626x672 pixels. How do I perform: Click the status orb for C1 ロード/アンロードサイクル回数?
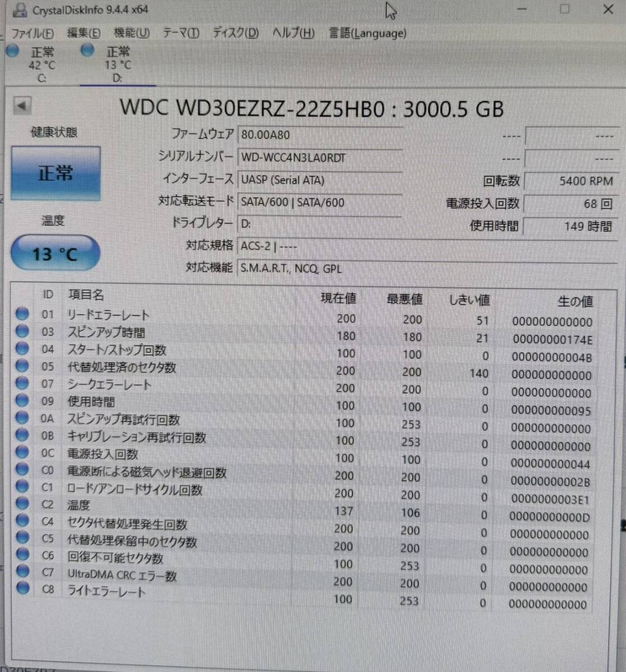click(22, 486)
